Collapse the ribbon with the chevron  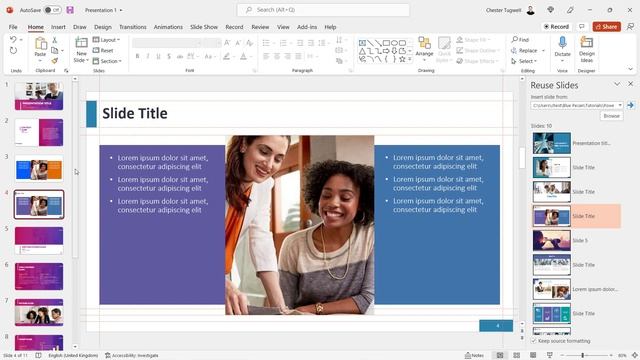click(x=630, y=69)
